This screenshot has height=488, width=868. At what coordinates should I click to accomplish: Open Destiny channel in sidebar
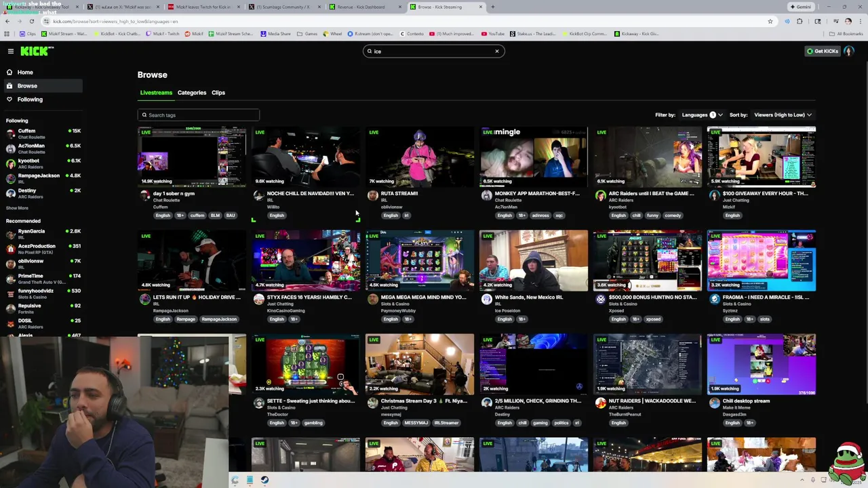(42, 193)
